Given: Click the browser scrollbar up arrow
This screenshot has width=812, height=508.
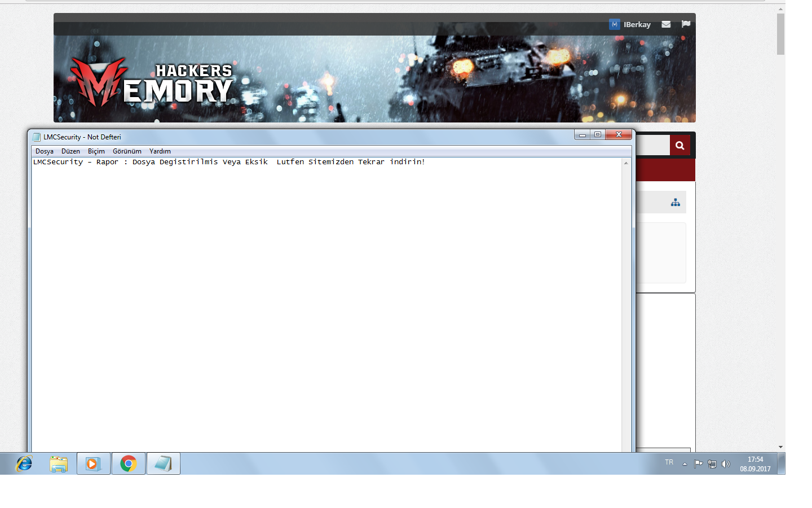Looking at the screenshot, I should [781, 9].
